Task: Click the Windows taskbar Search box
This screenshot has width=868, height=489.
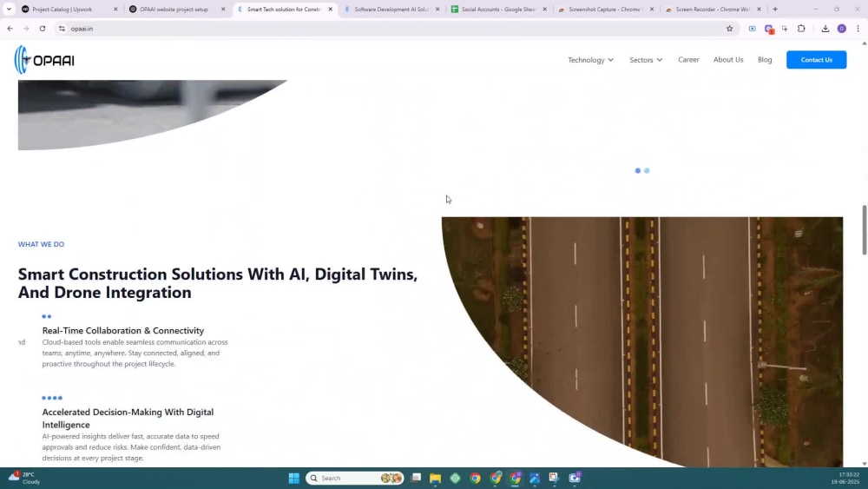Action: 354,478
